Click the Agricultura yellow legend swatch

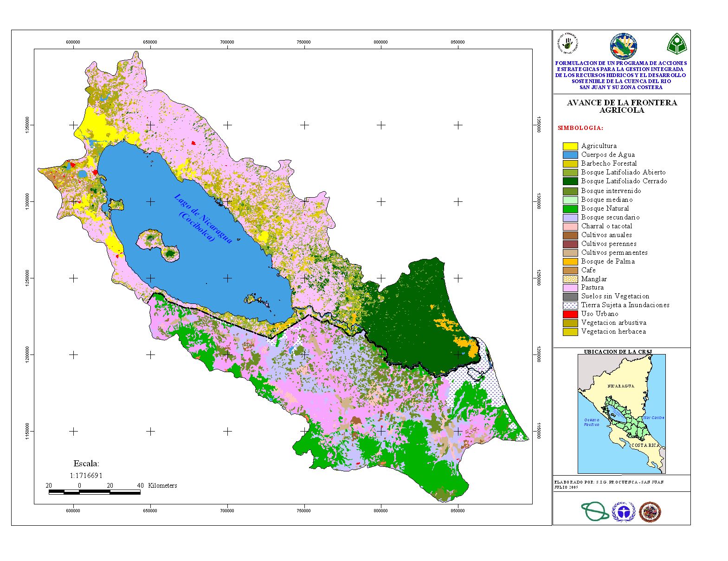pos(570,146)
